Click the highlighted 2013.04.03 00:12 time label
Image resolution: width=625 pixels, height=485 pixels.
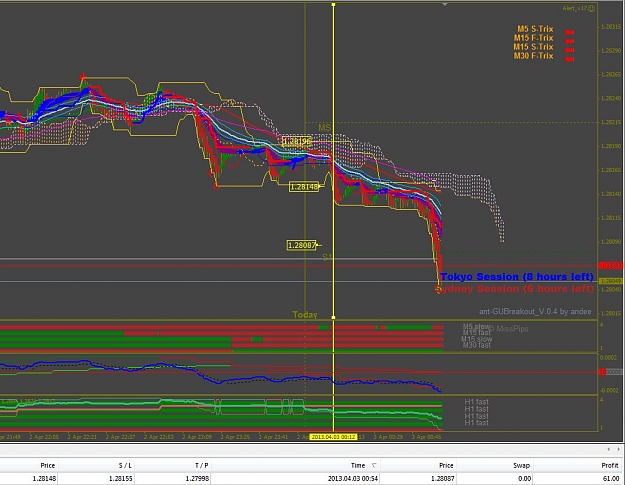tap(333, 437)
